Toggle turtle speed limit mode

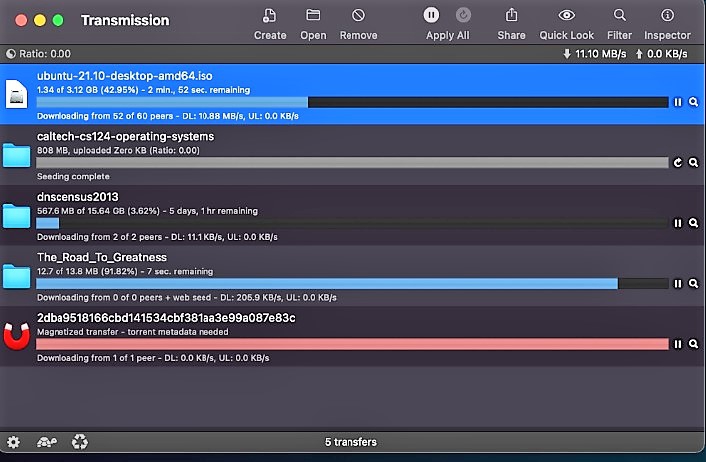tap(47, 442)
